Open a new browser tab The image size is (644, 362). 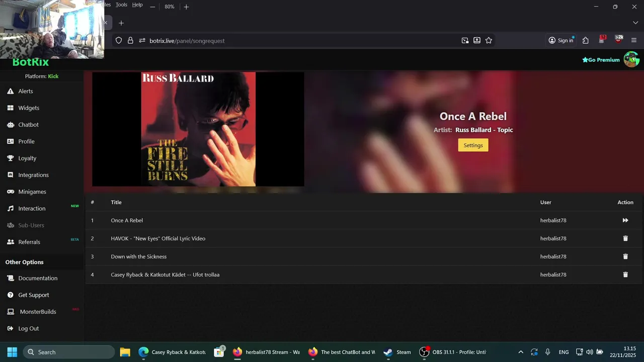[x=121, y=23]
